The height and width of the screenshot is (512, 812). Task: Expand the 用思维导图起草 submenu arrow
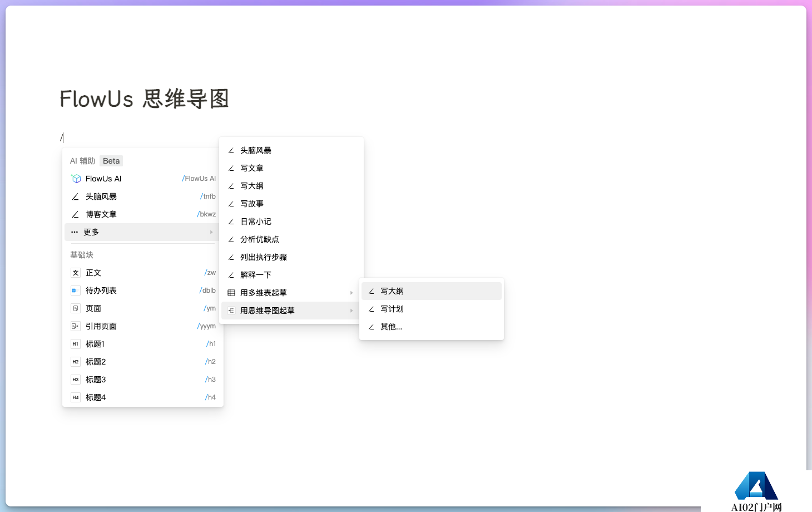pos(351,311)
